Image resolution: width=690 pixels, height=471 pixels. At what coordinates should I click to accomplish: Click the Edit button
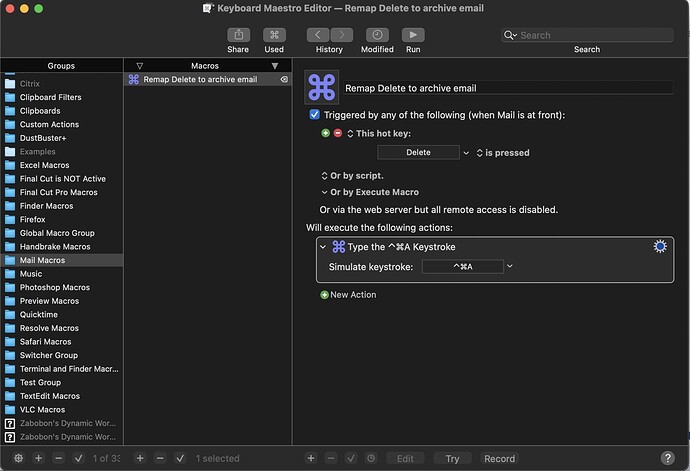pos(405,458)
